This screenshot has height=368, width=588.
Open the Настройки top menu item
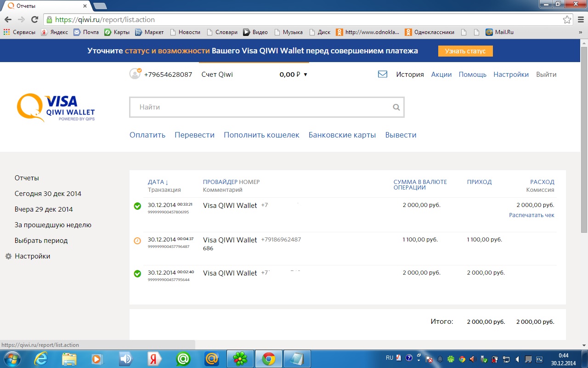pyautogui.click(x=511, y=75)
